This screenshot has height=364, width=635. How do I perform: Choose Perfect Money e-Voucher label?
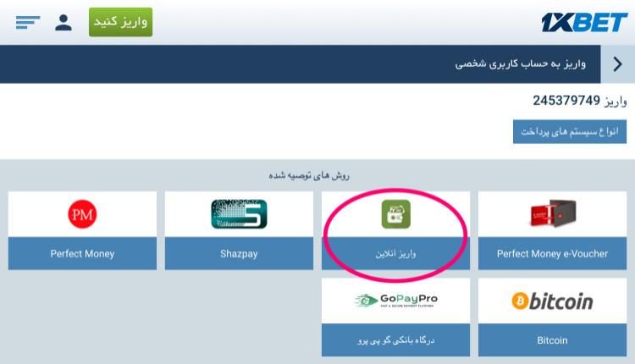tap(552, 253)
